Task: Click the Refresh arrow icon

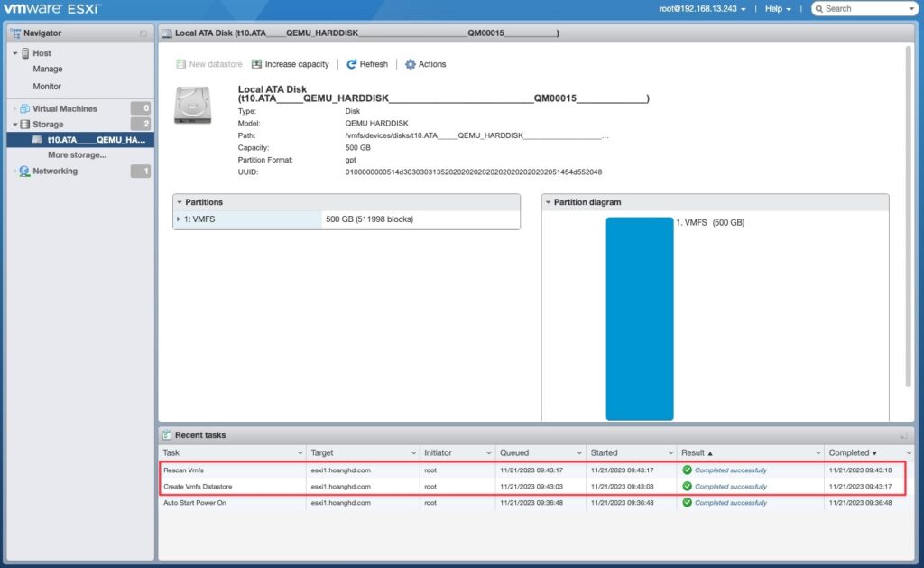Action: [351, 64]
